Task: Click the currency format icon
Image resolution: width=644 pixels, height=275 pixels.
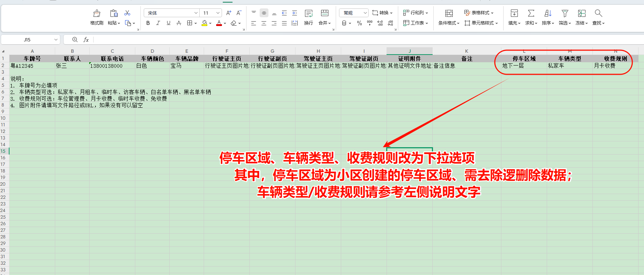Action: point(344,23)
